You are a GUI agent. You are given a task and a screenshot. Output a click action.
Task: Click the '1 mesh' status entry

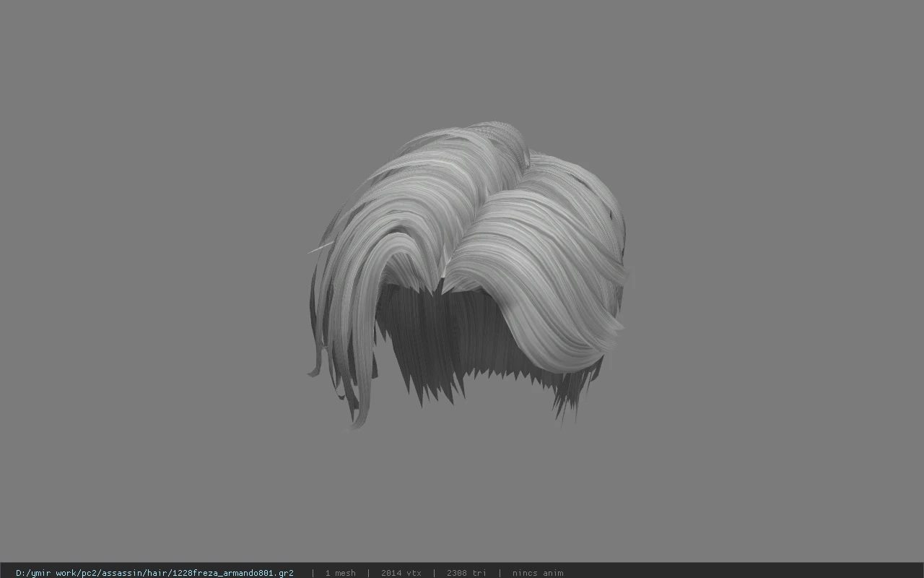(340, 573)
